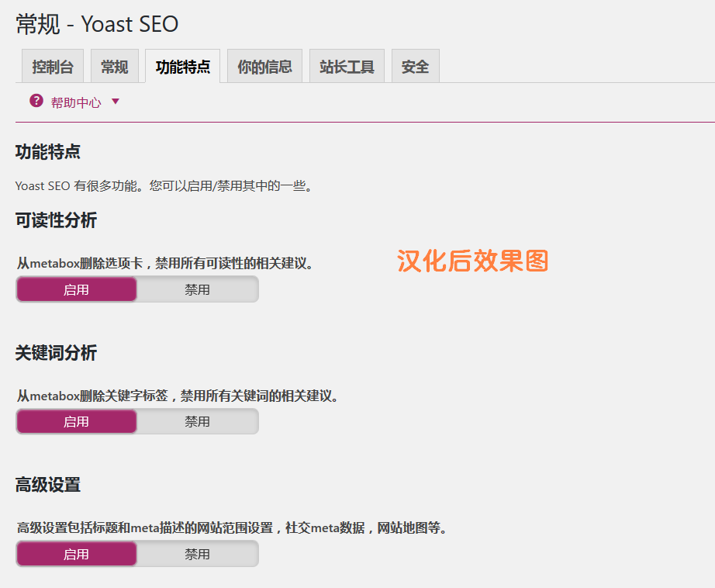Enable 高级设置 with the 启用 option
This screenshot has width=715, height=588.
[77, 554]
